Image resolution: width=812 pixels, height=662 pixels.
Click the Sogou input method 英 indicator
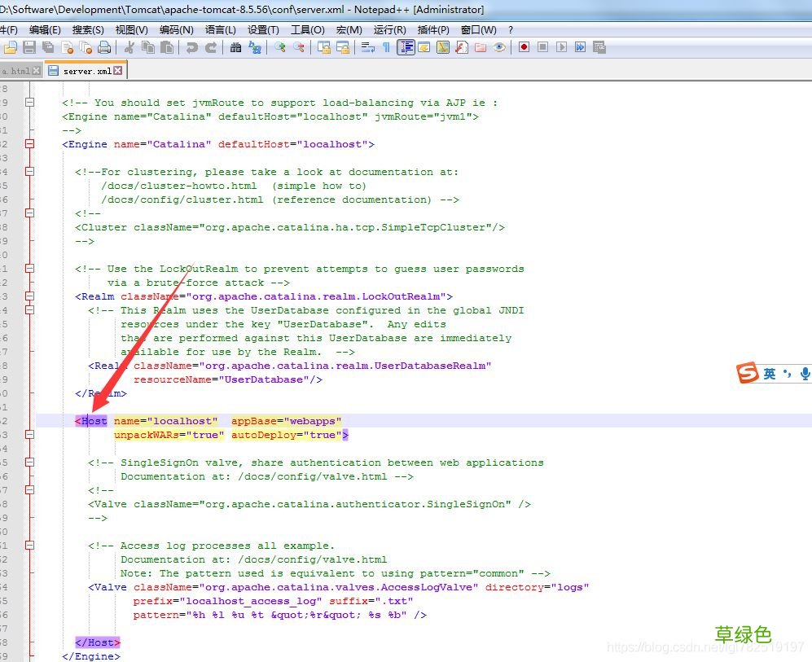coord(769,374)
